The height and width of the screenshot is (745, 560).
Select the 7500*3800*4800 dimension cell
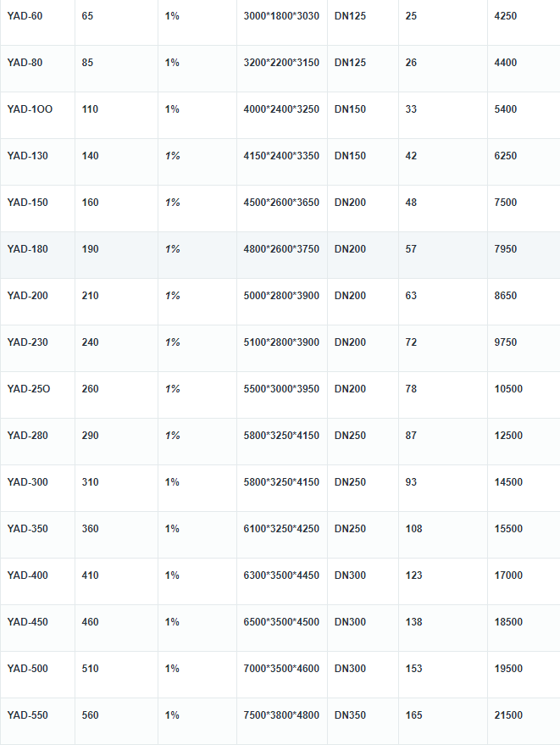(281, 715)
